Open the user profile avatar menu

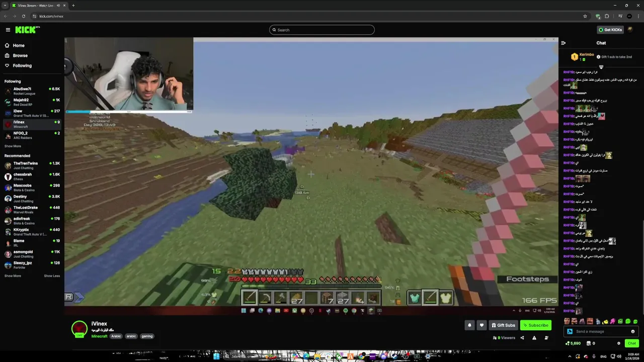(630, 30)
